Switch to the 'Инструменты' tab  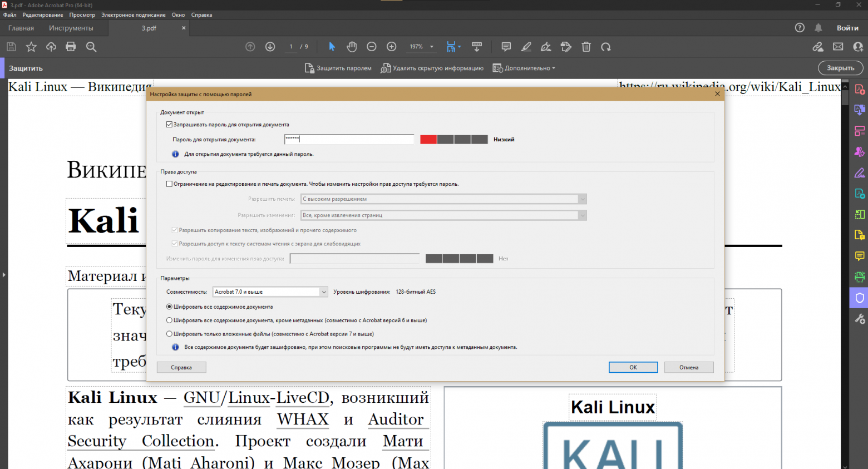click(x=71, y=28)
